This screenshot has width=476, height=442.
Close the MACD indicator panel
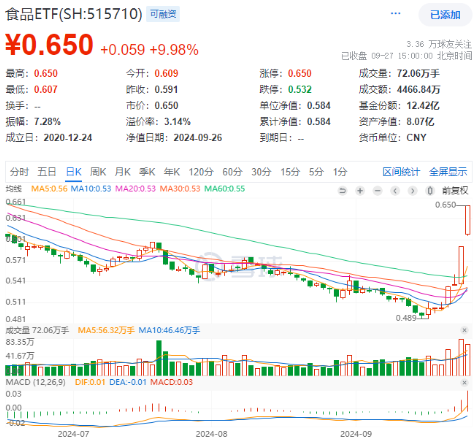(x=464, y=382)
